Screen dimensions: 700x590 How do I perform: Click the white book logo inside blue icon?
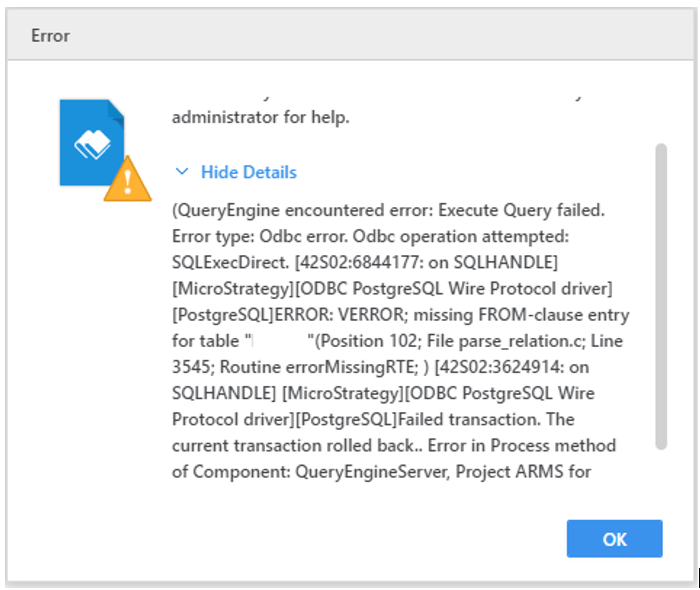click(92, 144)
